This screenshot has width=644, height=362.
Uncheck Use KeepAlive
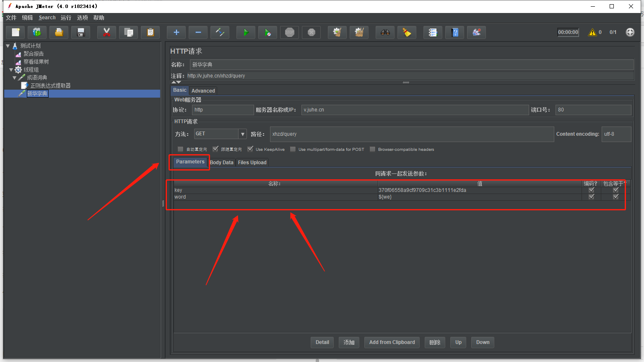click(x=250, y=149)
